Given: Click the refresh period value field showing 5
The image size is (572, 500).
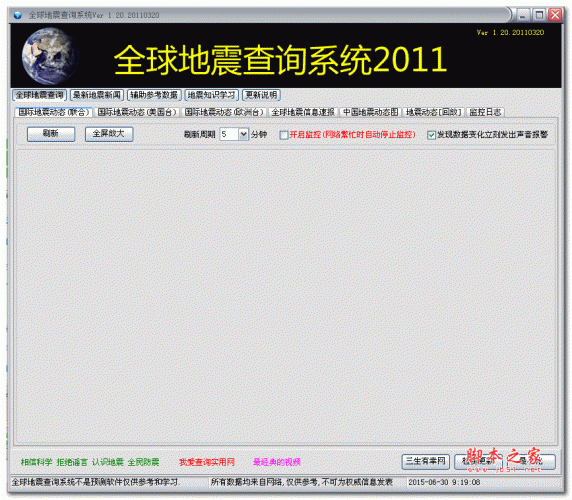Looking at the screenshot, I should click(x=229, y=134).
